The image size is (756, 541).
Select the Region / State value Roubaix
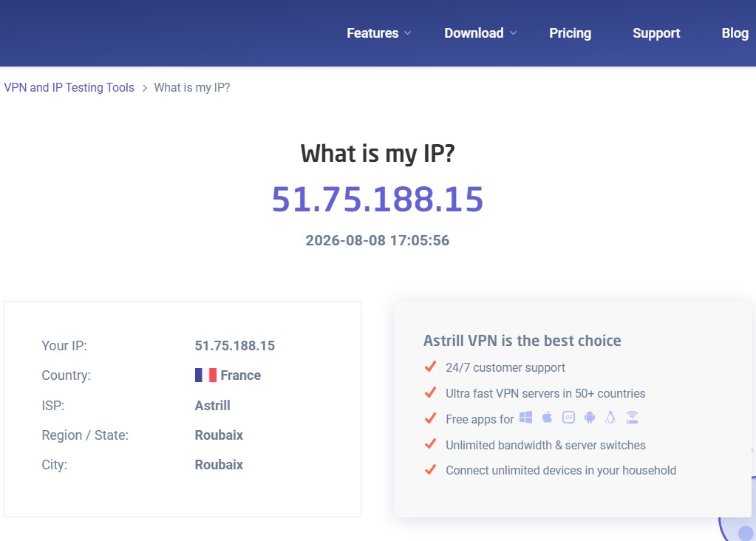point(219,435)
